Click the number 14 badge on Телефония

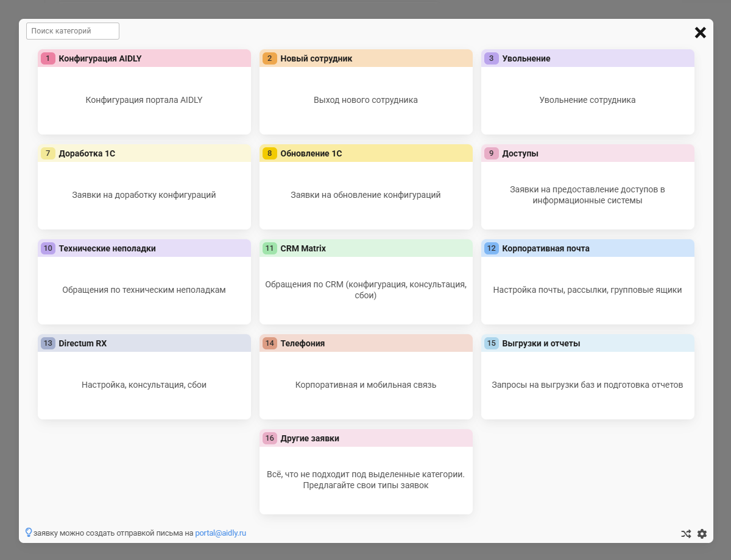(x=270, y=343)
